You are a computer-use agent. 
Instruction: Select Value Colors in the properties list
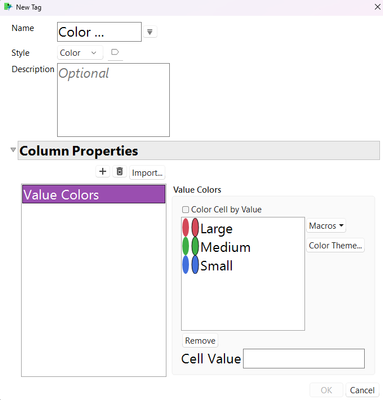pyautogui.click(x=94, y=194)
